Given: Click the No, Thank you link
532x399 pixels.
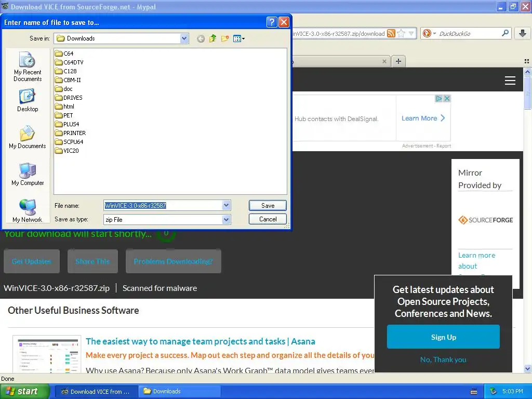Looking at the screenshot, I should [x=443, y=360].
